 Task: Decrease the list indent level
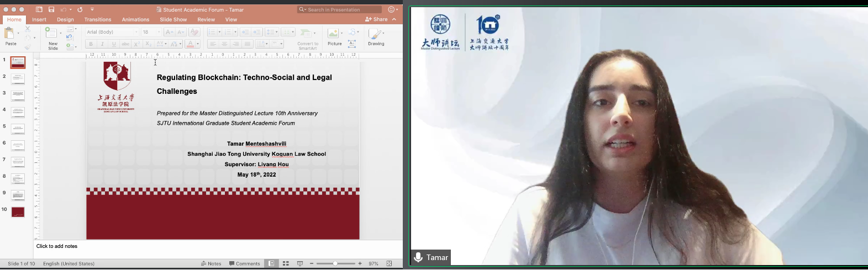(x=245, y=32)
